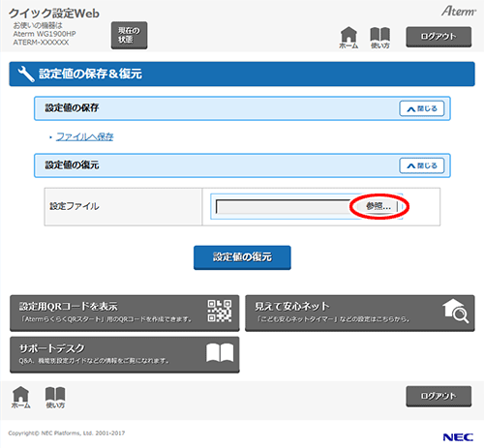Click the サポートデスク open book icon
The height and width of the screenshot is (448, 484).
click(x=220, y=353)
